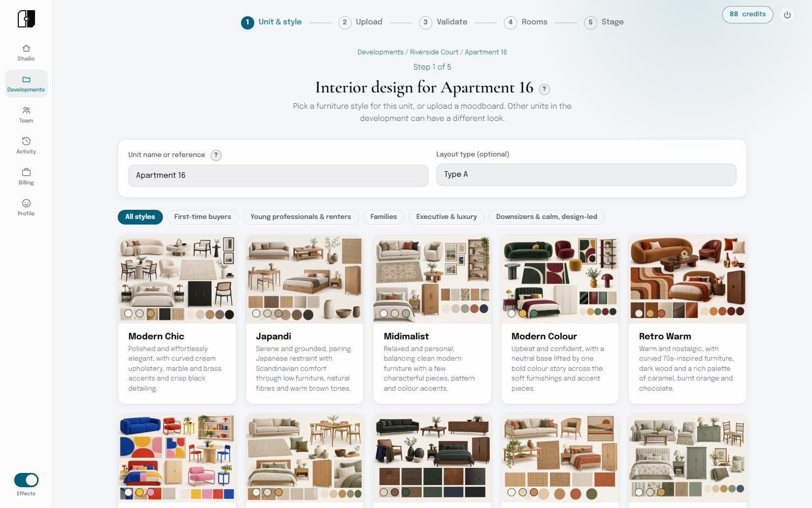Image resolution: width=812 pixels, height=508 pixels.
Task: Click the app logo in sidebar
Action: pyautogui.click(x=26, y=19)
